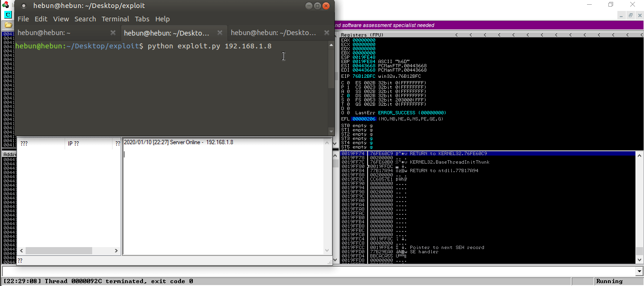Screen dimensions: 644x286
Task: Click the IP ?? column header
Action: click(x=73, y=143)
